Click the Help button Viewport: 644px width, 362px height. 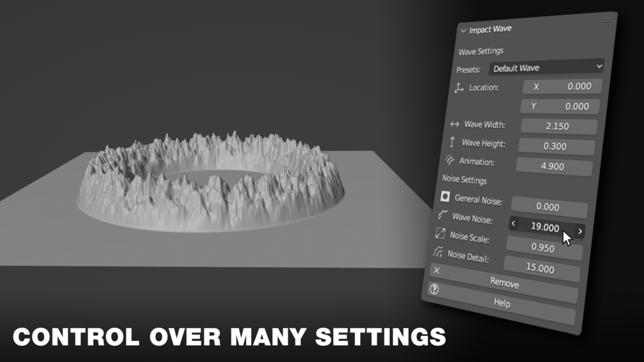tap(501, 303)
